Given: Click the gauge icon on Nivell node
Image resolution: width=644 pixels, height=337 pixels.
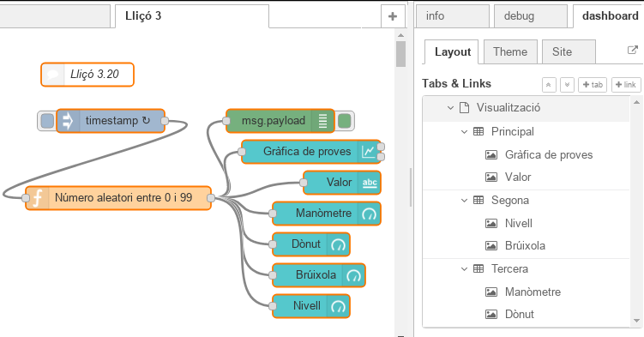Looking at the screenshot, I should click(x=339, y=306).
